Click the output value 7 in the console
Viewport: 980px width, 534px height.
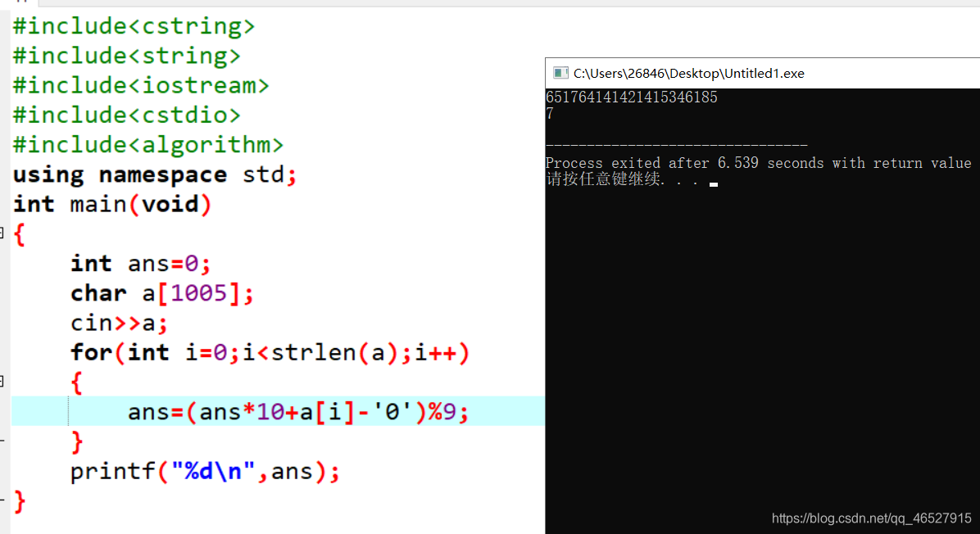point(549,114)
